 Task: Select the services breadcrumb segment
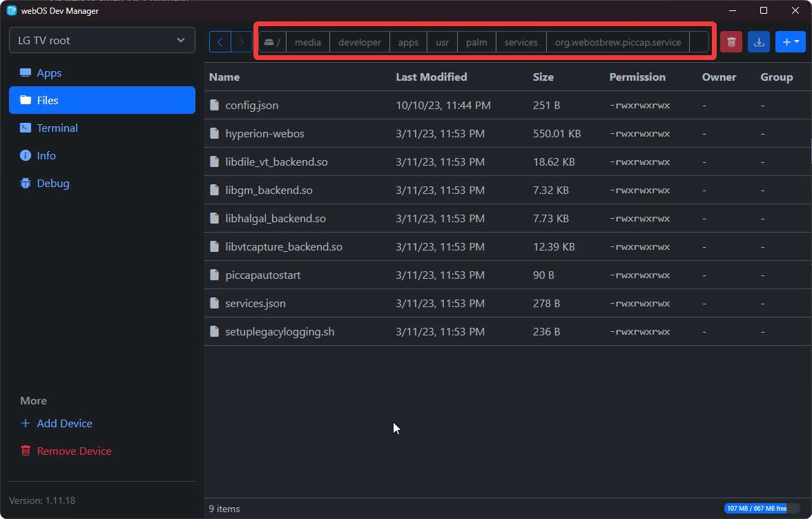521,41
